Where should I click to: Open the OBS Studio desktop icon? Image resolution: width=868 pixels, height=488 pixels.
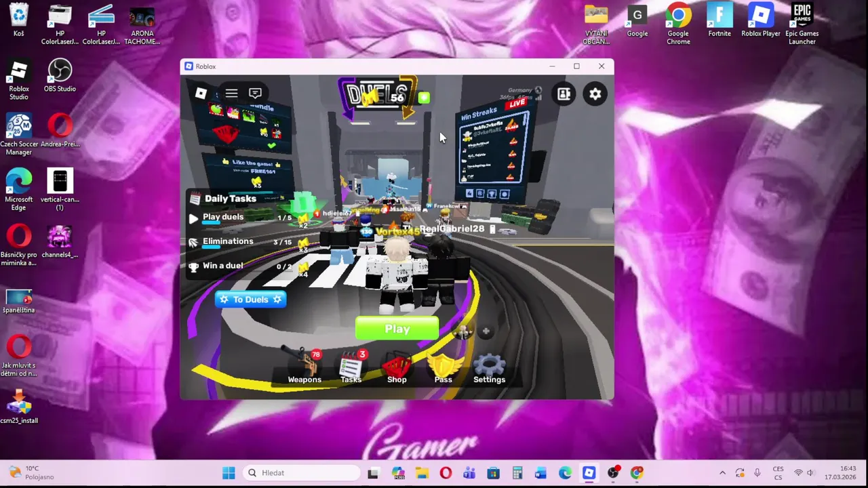pos(60,76)
